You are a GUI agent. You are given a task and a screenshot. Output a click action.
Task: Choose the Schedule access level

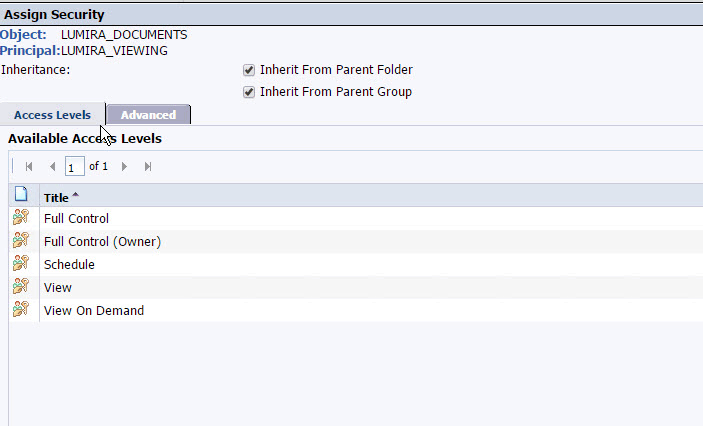[69, 264]
